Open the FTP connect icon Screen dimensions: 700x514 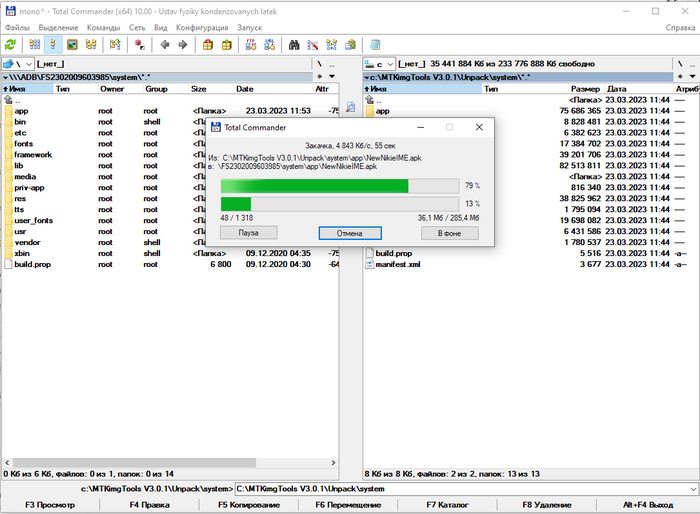click(251, 45)
